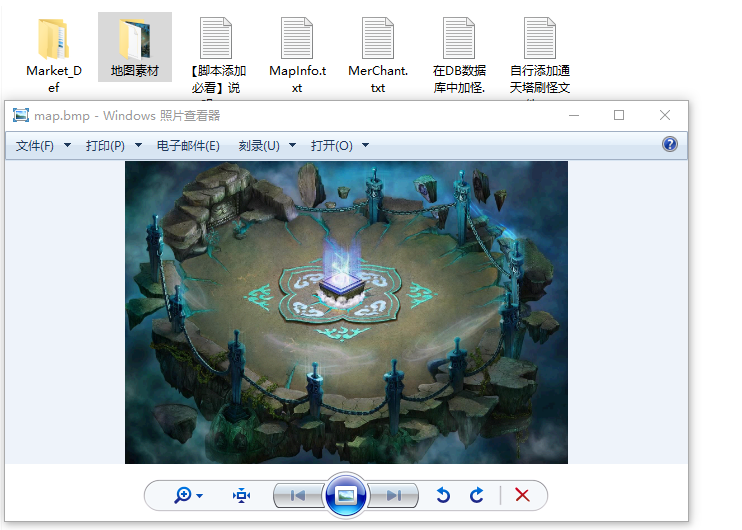Minimize the Photo Viewer window
Viewport: 742px width, 530px height.
coord(574,115)
